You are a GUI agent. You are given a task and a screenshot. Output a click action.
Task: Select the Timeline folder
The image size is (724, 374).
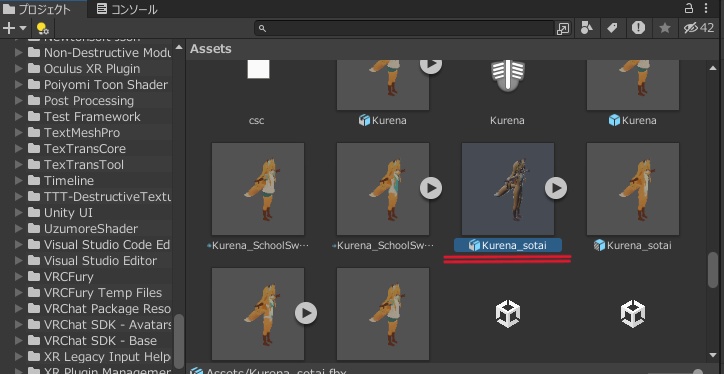tap(69, 181)
